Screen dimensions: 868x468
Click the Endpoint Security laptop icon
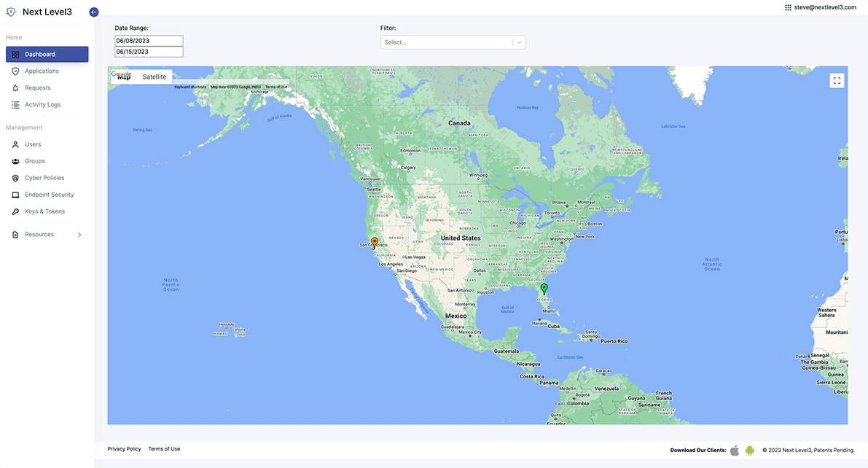pyautogui.click(x=15, y=195)
